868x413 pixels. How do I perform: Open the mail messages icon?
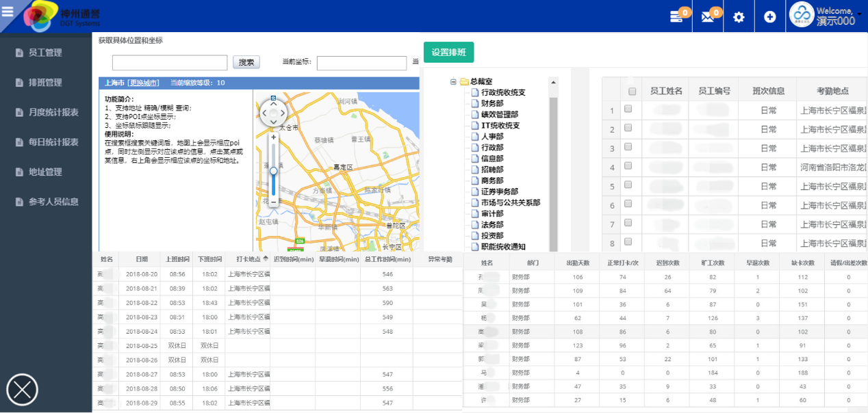click(x=708, y=17)
